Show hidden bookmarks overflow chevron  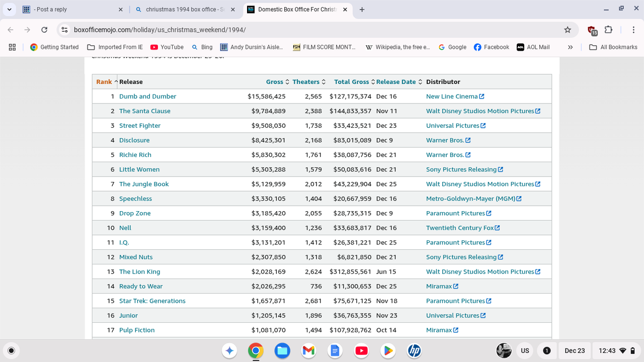[x=570, y=47]
